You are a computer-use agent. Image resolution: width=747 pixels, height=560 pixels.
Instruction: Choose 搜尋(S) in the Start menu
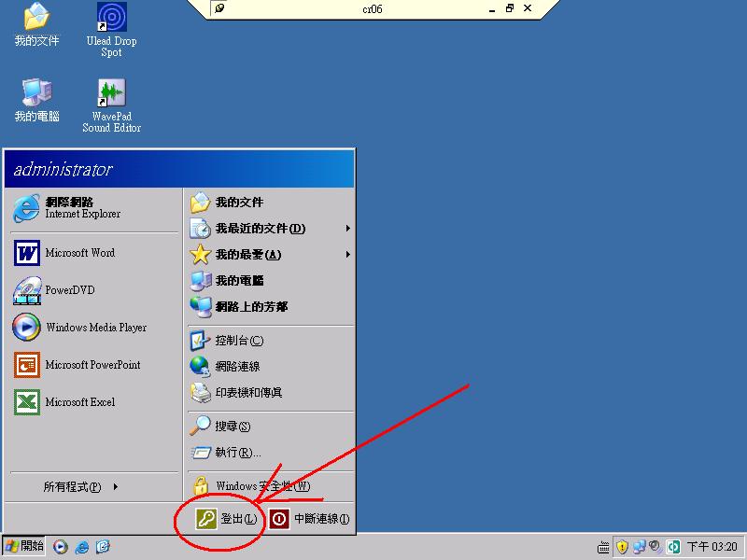point(271,426)
